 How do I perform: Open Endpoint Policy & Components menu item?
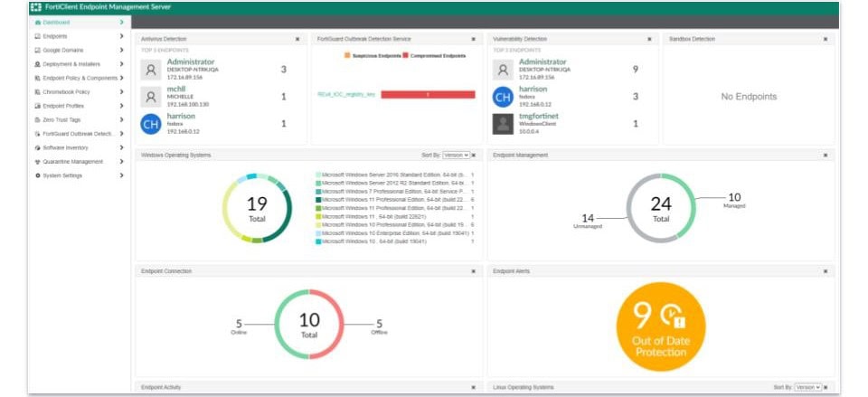pos(80,78)
